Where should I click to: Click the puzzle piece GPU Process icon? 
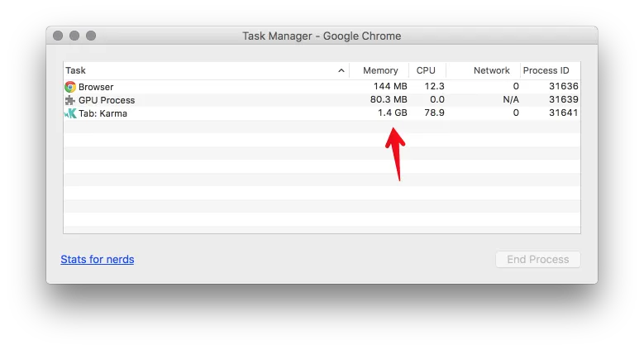tap(70, 100)
